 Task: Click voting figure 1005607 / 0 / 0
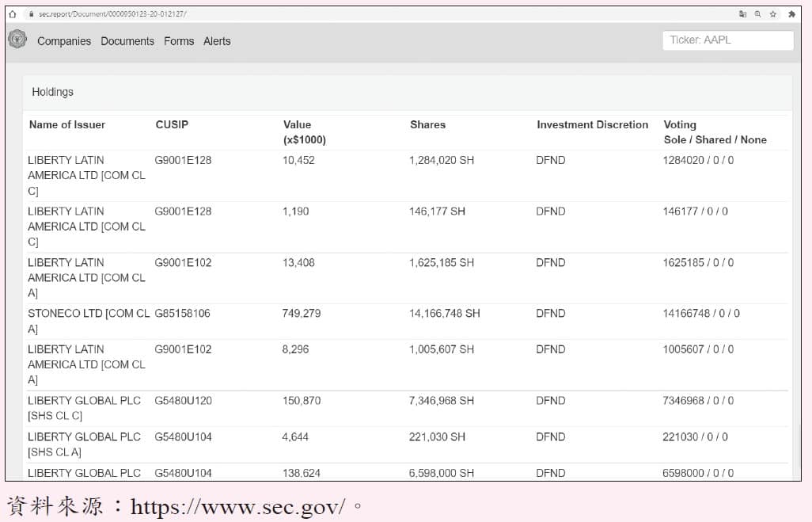pos(698,349)
